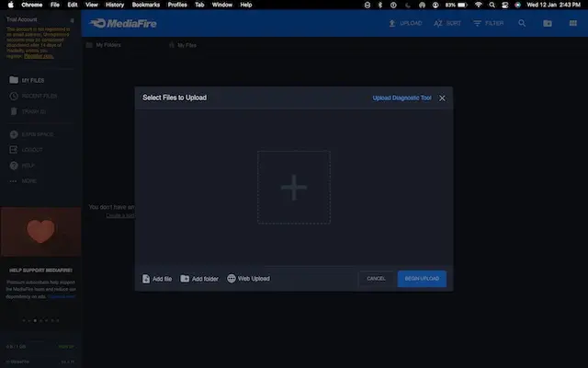Click the Wi-Fi icon in menu bar
This screenshot has width=588, height=368.
pyautogui.click(x=479, y=5)
